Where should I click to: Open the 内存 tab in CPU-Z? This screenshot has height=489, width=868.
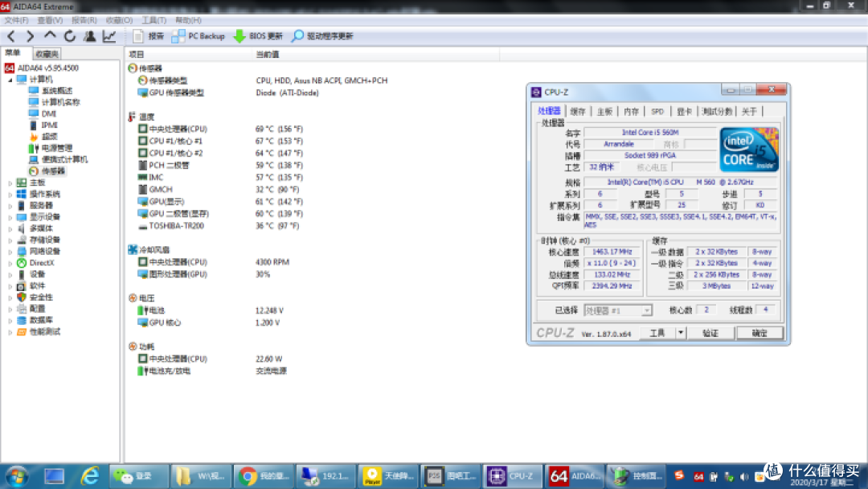tap(631, 111)
